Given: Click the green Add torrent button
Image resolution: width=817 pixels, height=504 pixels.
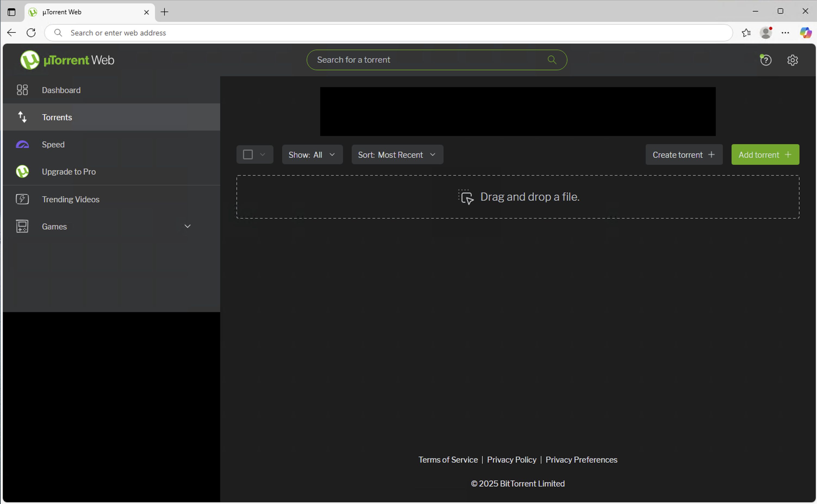Looking at the screenshot, I should click(x=765, y=155).
